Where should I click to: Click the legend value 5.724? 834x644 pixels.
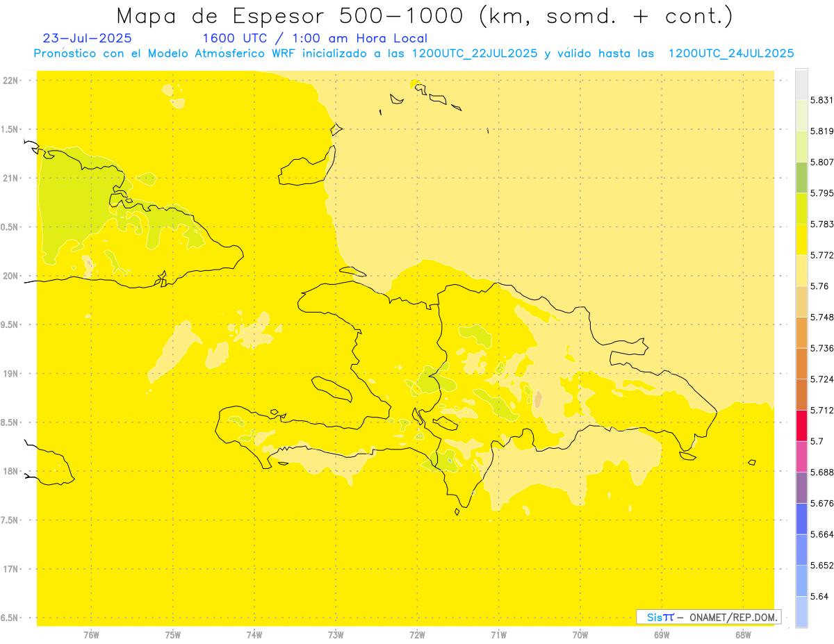tap(822, 379)
